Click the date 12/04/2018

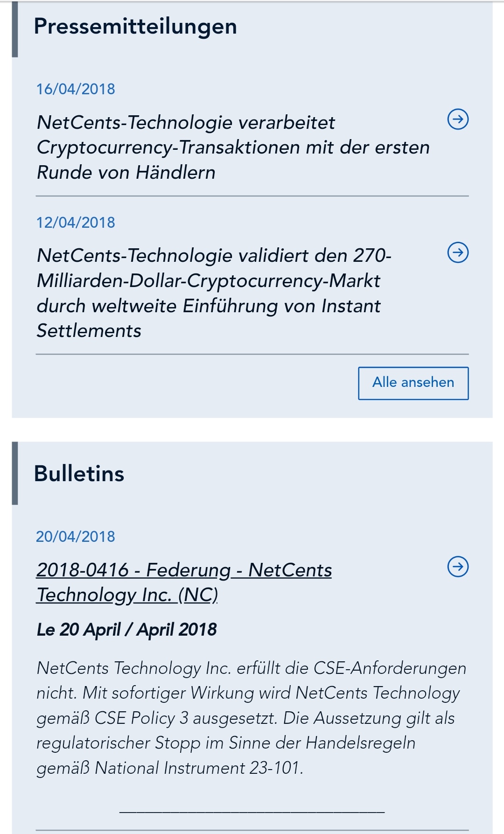tap(76, 223)
